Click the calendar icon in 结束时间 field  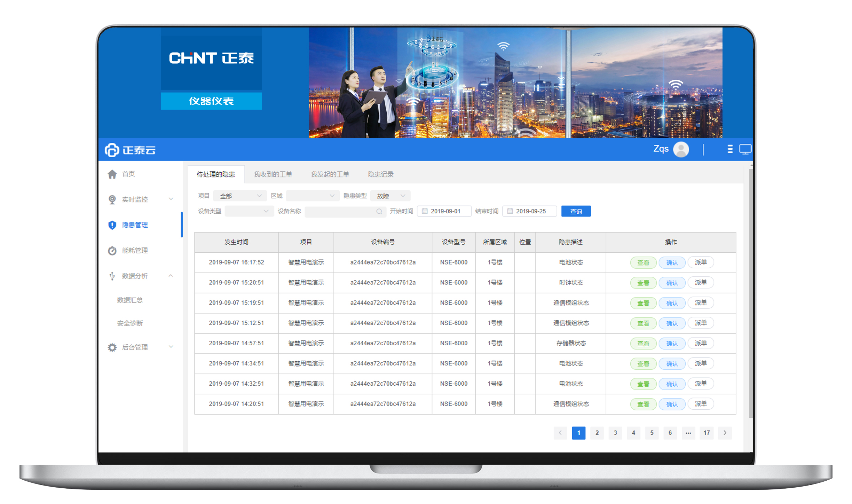[x=510, y=211]
